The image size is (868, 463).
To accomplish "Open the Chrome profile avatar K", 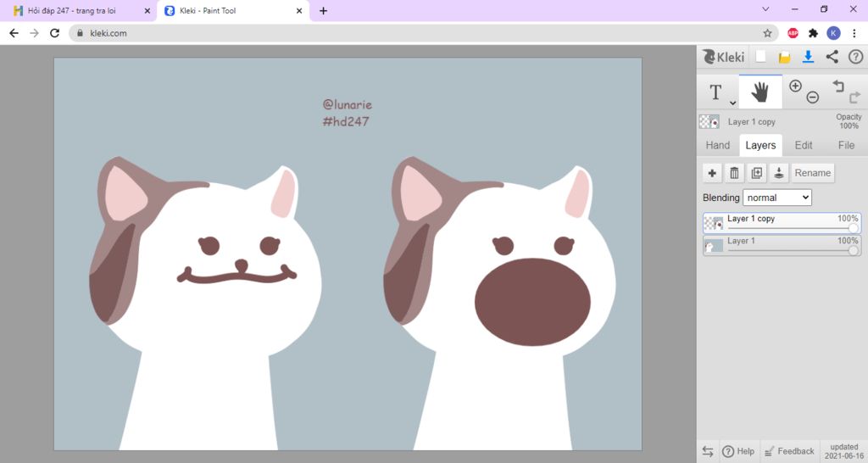I will [x=834, y=33].
